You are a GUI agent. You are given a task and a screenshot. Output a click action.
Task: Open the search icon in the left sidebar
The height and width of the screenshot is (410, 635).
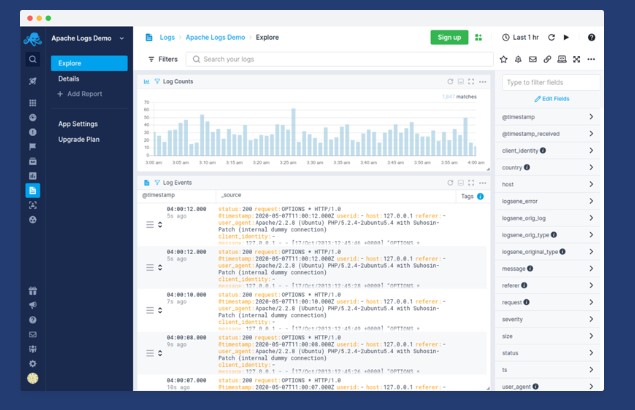(x=33, y=60)
